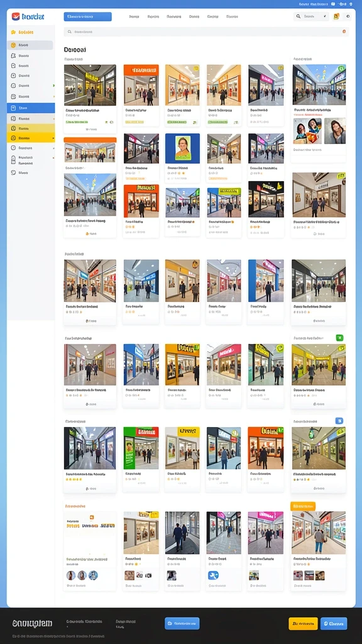Screen dimensions: 362x644
Task: Click the yellow star icon atop the sidebar
Action: [14, 32]
